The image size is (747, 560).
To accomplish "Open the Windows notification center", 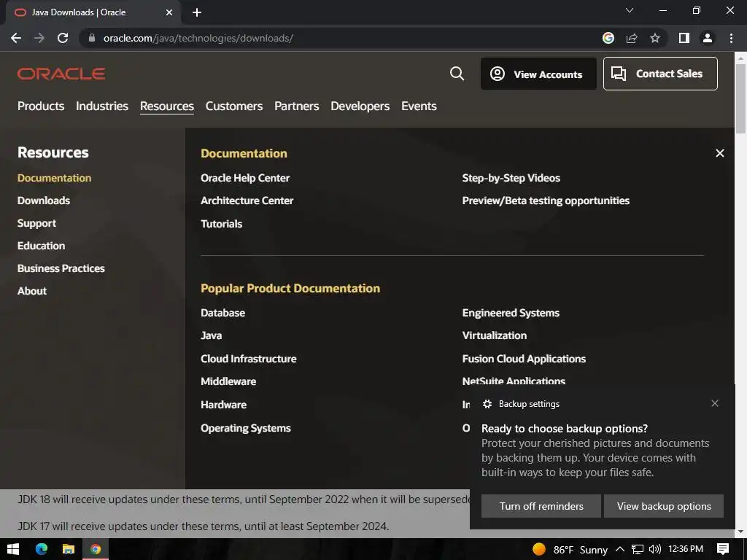I will (723, 549).
